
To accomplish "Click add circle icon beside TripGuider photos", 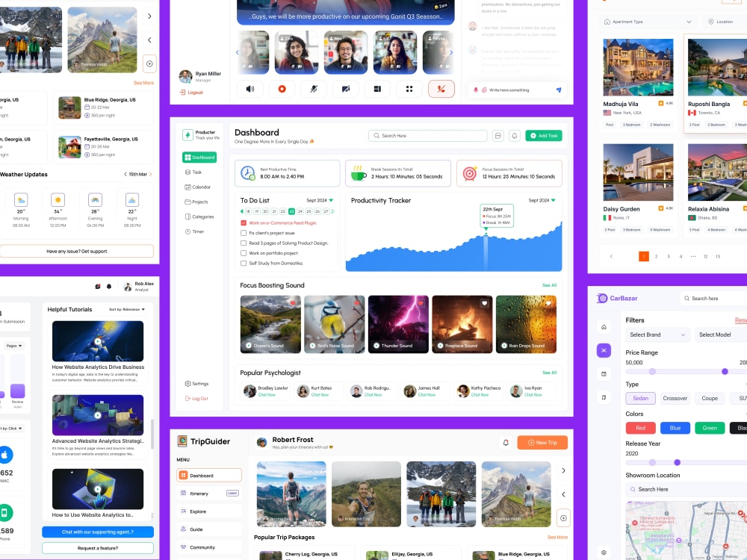I will click(563, 518).
